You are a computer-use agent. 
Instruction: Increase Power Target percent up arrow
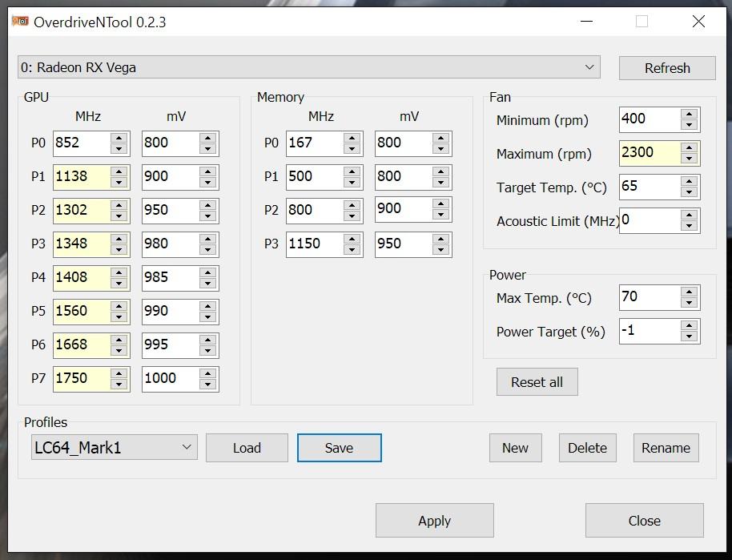point(689,325)
